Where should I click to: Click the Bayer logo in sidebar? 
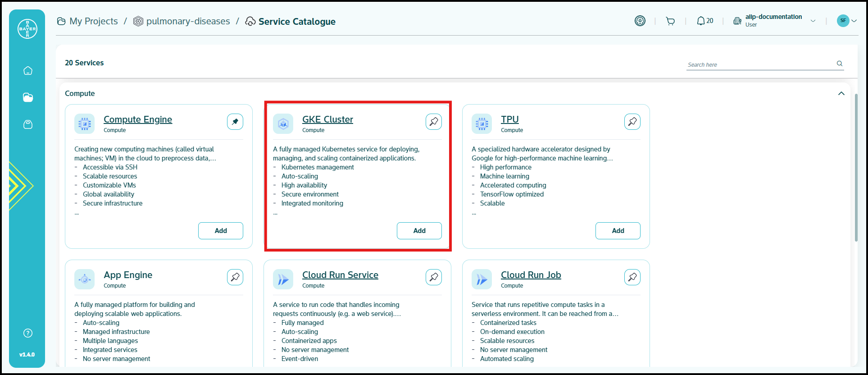[x=27, y=29]
